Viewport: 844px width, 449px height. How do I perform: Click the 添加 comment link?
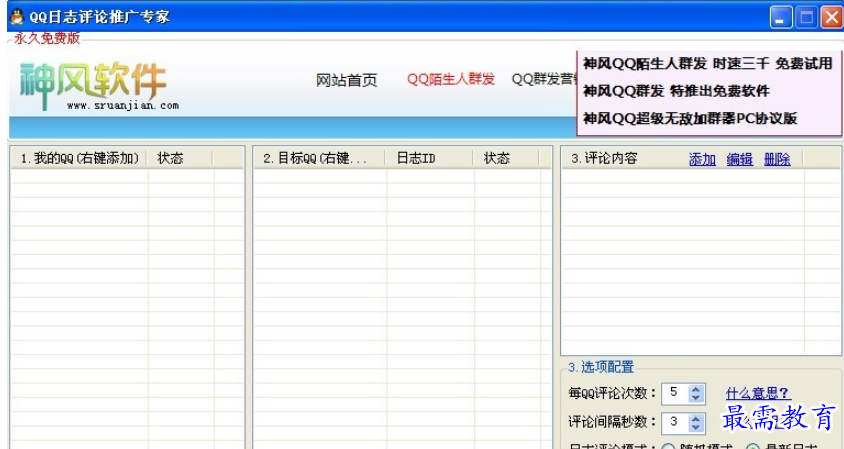702,159
